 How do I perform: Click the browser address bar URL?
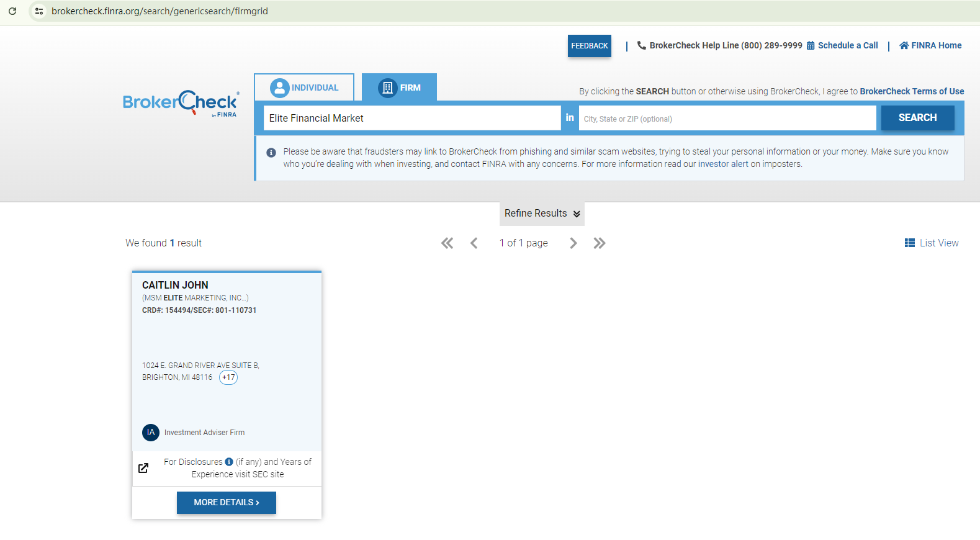click(160, 11)
